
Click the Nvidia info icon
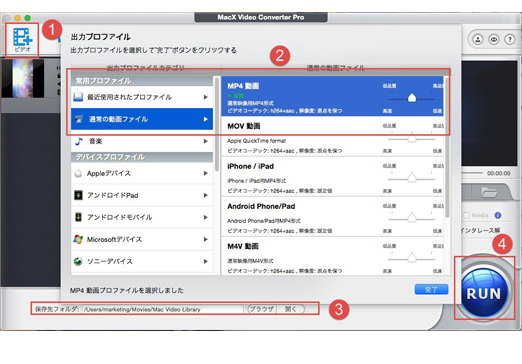click(x=498, y=215)
